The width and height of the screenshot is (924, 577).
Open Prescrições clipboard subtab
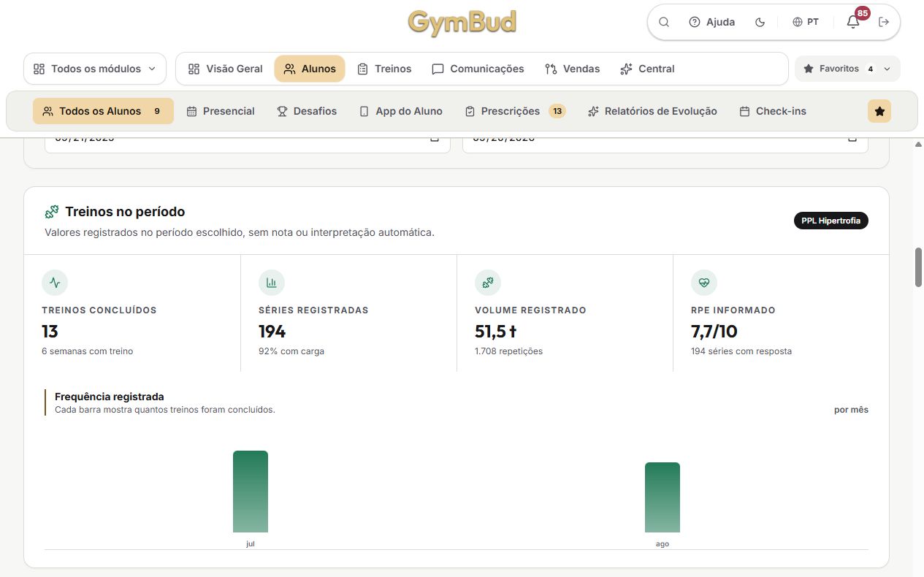[515, 111]
